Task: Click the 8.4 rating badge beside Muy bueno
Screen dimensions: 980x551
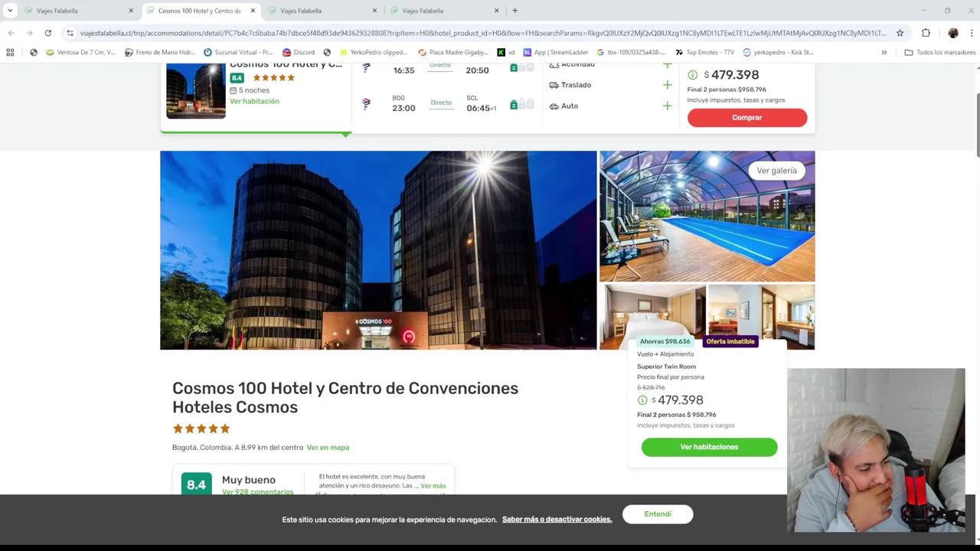Action: coord(196,484)
